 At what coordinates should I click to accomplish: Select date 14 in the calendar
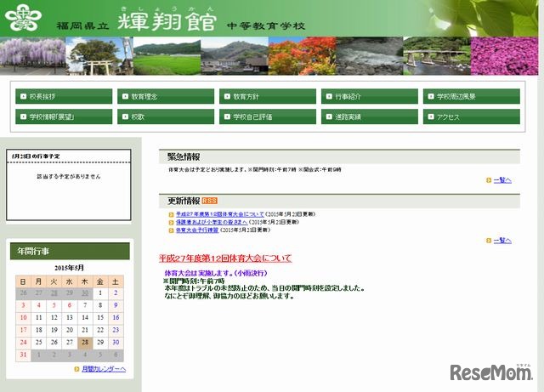point(85,317)
